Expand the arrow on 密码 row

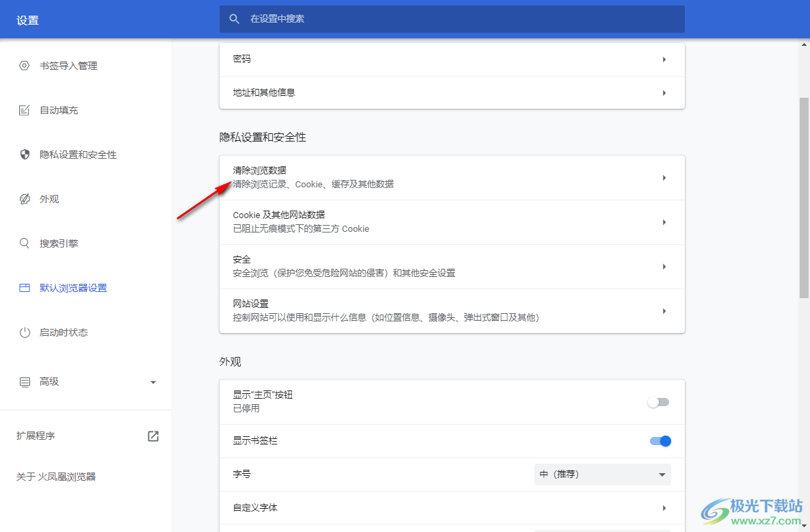[x=664, y=59]
